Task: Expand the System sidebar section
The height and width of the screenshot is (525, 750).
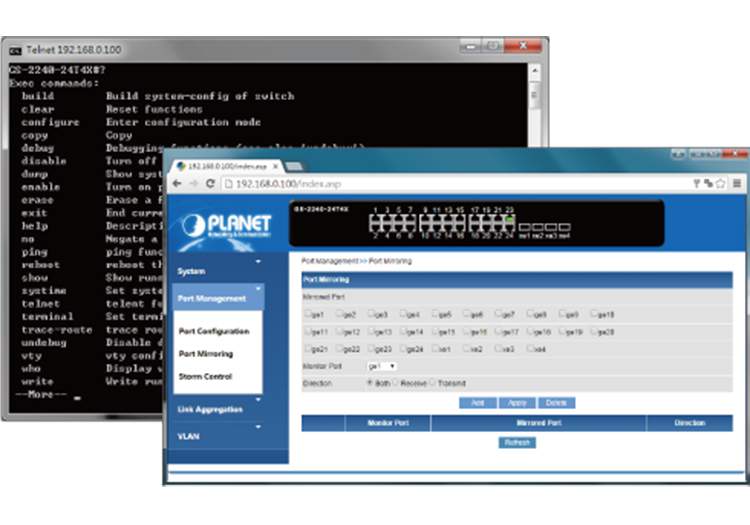Action: [x=217, y=270]
